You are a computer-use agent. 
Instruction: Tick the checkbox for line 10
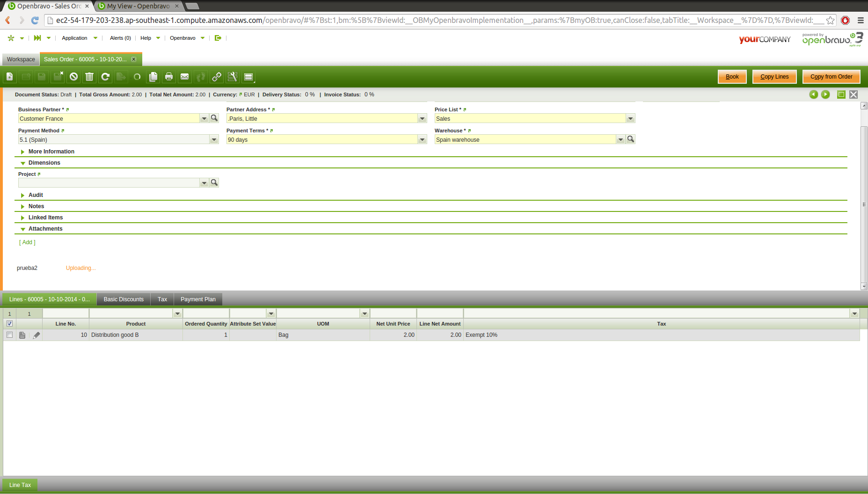9,335
